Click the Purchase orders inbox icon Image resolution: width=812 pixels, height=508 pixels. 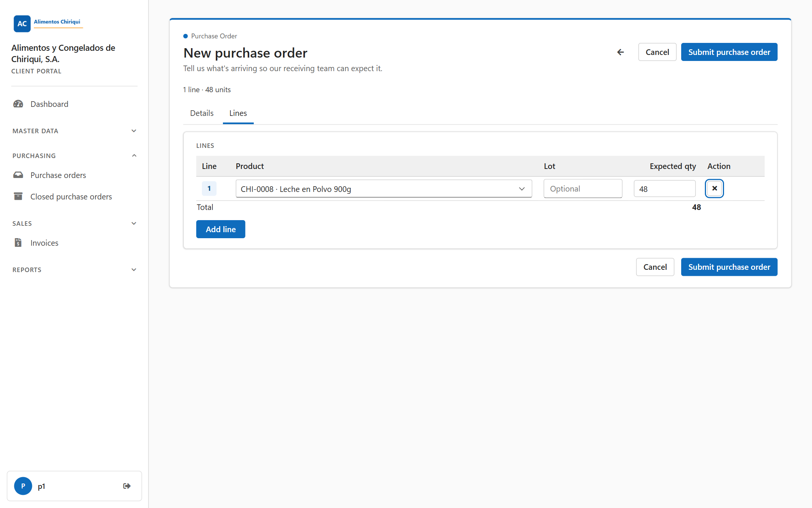click(x=18, y=175)
